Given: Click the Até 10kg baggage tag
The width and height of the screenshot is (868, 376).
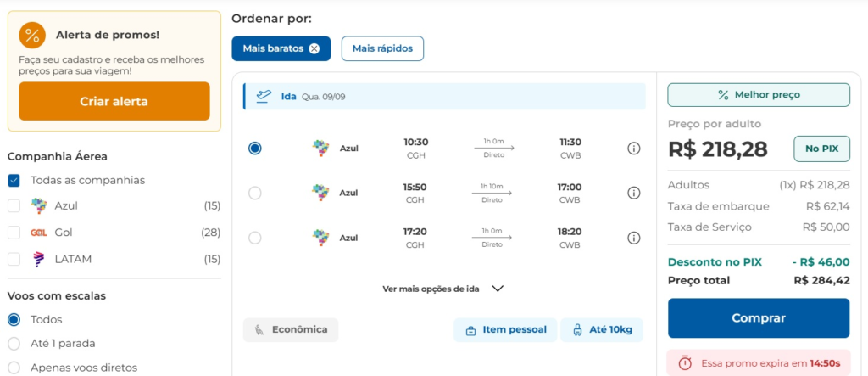Looking at the screenshot, I should tap(602, 330).
